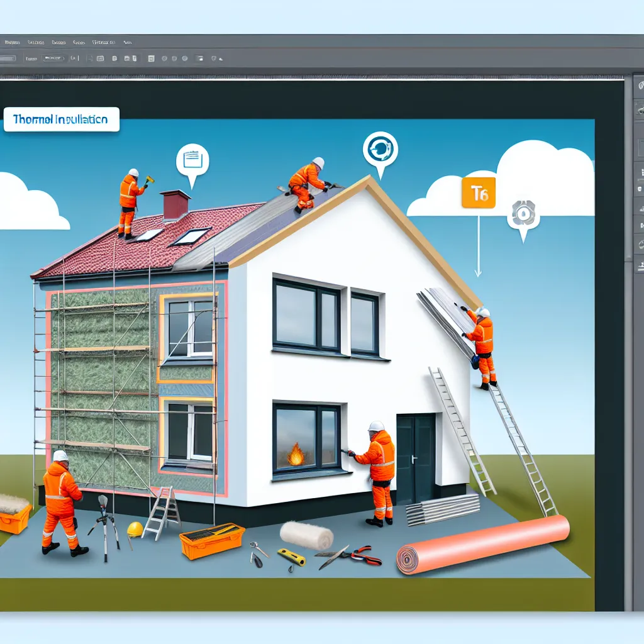Screen dimensions: 644x644
Task: Toggle the square frame icon beside the circular buttons
Action: [x=200, y=58]
